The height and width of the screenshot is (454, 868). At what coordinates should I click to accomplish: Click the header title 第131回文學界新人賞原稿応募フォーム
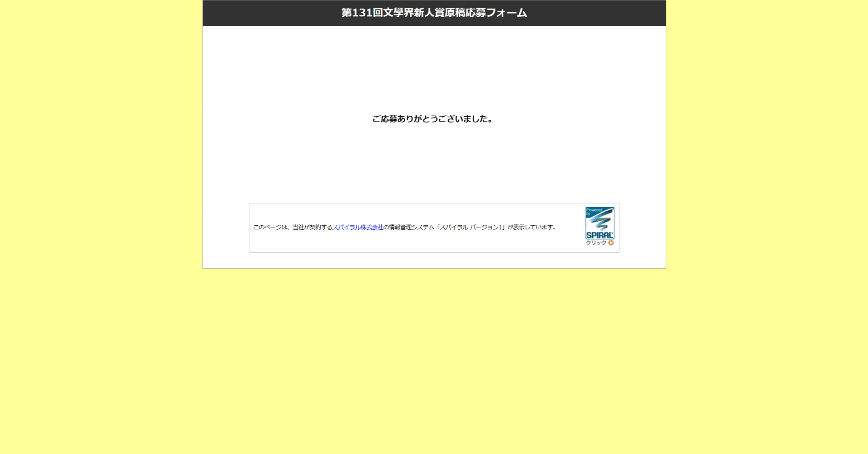point(434,13)
